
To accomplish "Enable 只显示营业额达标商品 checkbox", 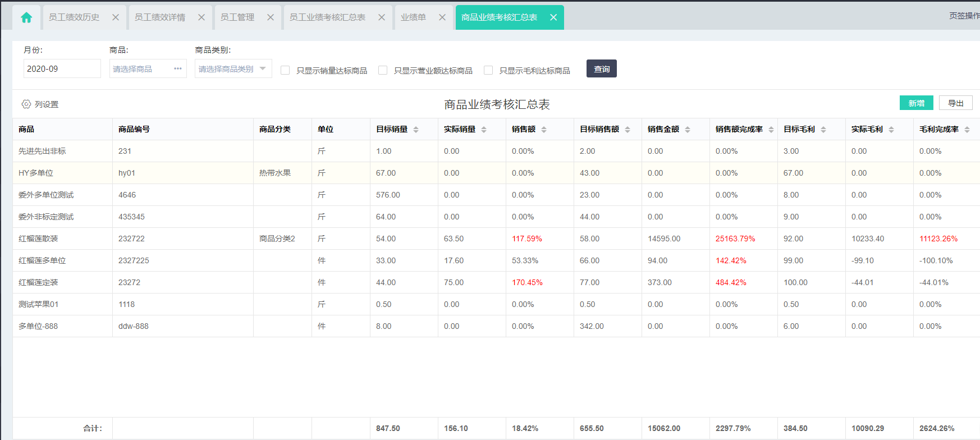I will pos(383,70).
